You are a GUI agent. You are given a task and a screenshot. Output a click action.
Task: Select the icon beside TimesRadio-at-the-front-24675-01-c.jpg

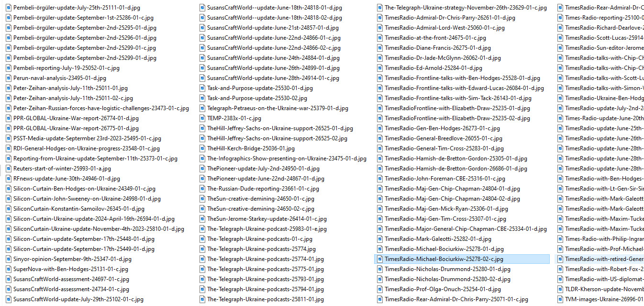[380, 38]
